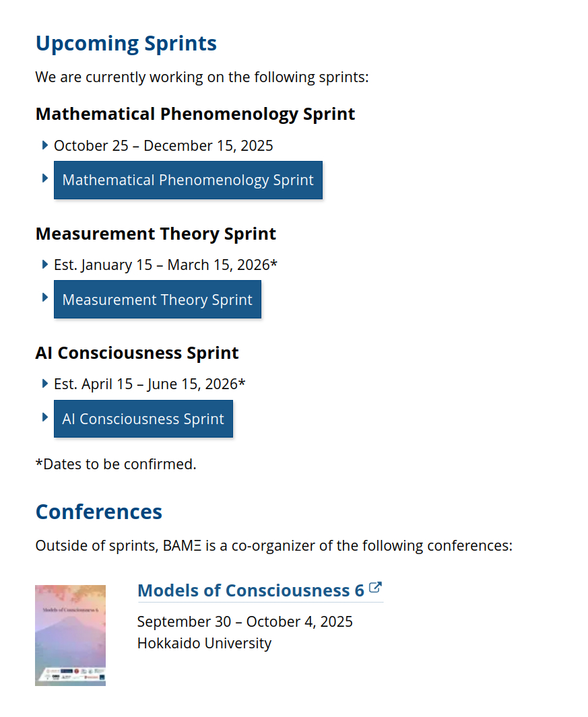Click the arrow bullet beside AI Consciousness Sprint button
Viewport: 588px width, 717px height.
[44, 417]
